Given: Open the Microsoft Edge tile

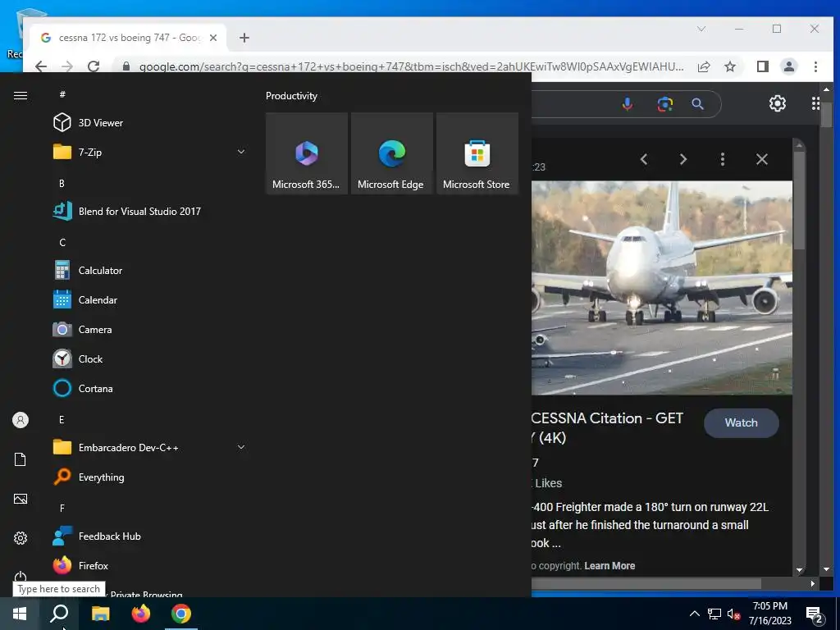Looking at the screenshot, I should tap(391, 153).
